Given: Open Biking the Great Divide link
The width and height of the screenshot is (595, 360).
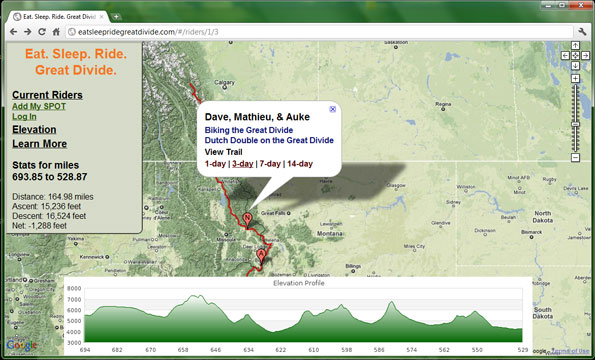Looking at the screenshot, I should point(249,130).
